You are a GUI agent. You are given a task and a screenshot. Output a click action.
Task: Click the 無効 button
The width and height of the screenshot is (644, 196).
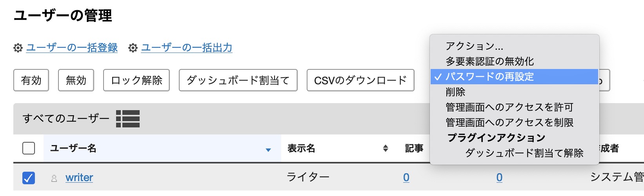tap(76, 80)
